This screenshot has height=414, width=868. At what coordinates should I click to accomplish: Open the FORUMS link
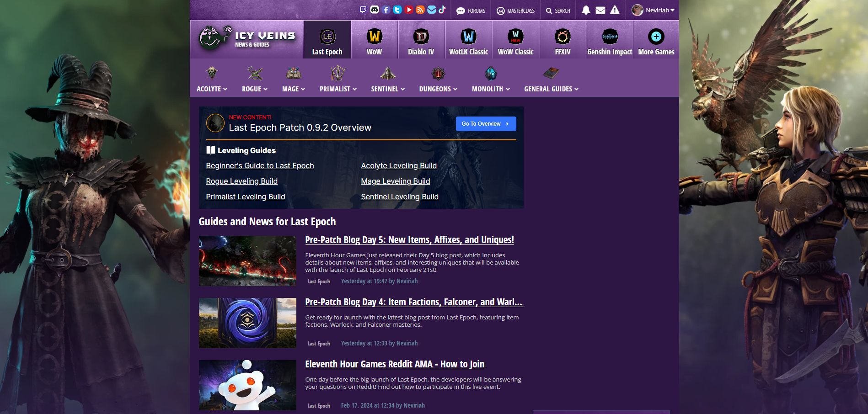[471, 11]
